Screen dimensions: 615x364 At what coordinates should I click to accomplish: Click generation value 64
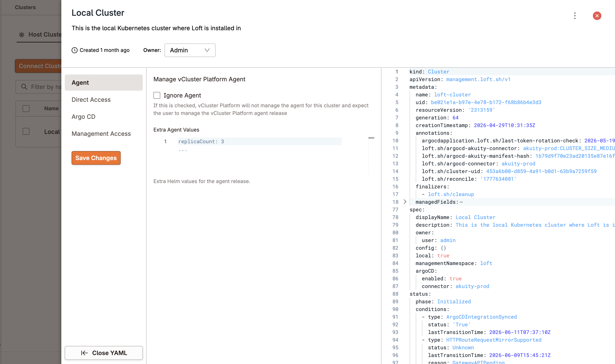click(455, 118)
